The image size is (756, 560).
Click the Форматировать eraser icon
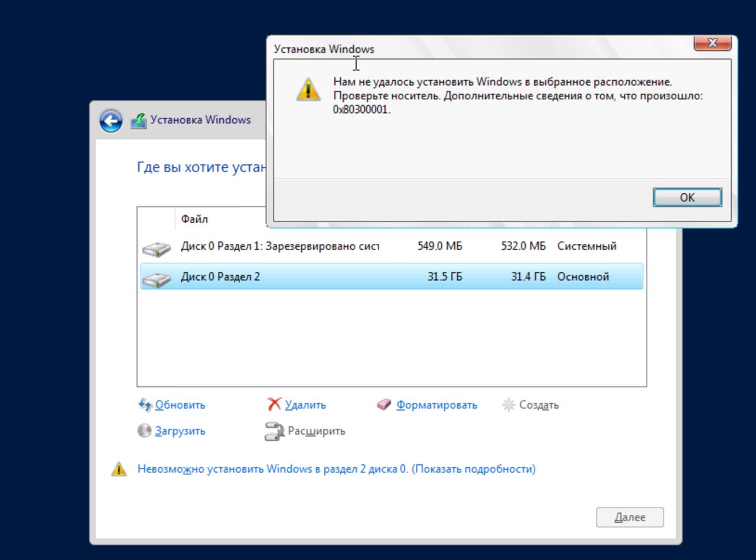point(384,405)
